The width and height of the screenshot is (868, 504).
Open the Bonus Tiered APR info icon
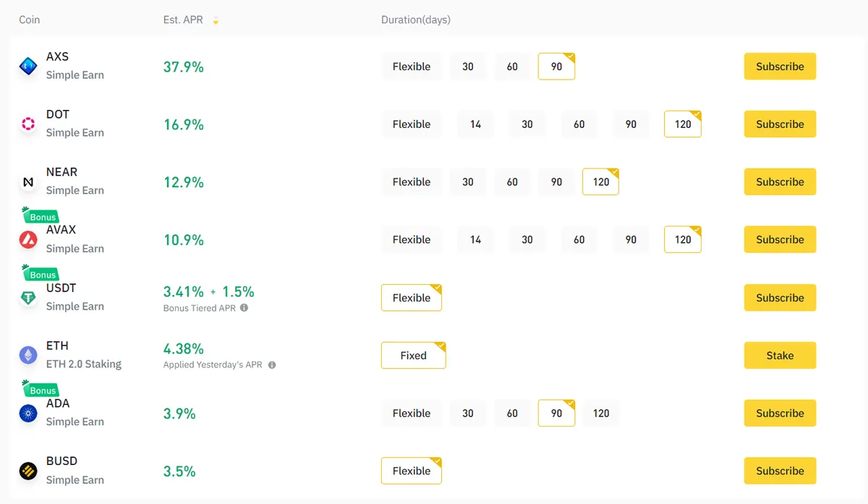(x=244, y=308)
